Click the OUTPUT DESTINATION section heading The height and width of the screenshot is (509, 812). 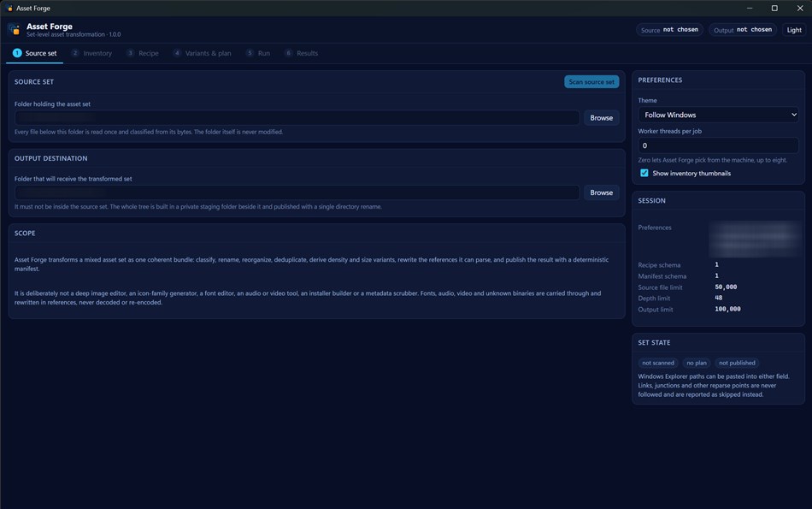coord(50,158)
